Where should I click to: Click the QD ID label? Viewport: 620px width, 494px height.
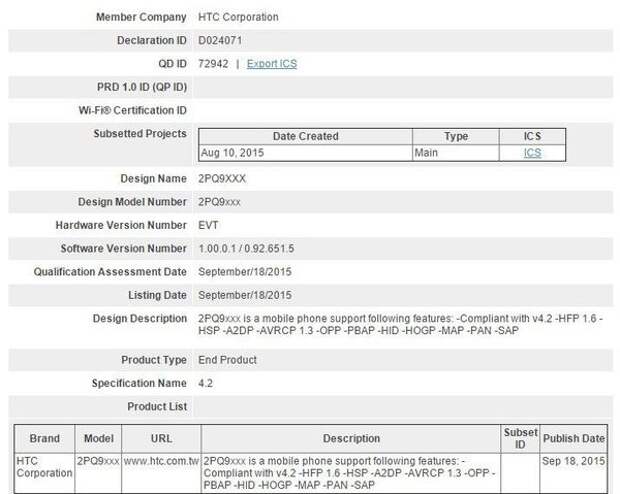point(172,64)
